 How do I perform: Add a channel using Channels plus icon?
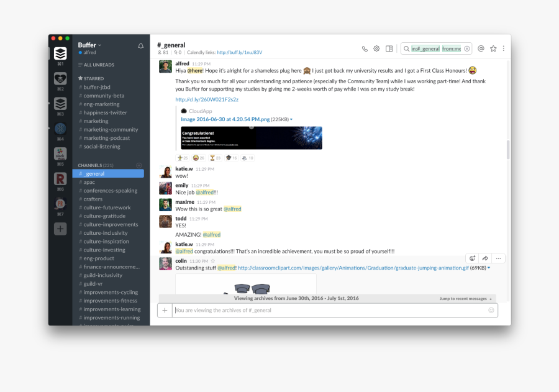pyautogui.click(x=139, y=165)
